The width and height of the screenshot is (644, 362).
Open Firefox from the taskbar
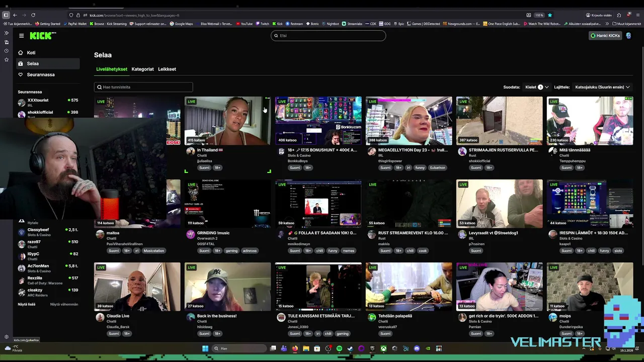coord(295,348)
